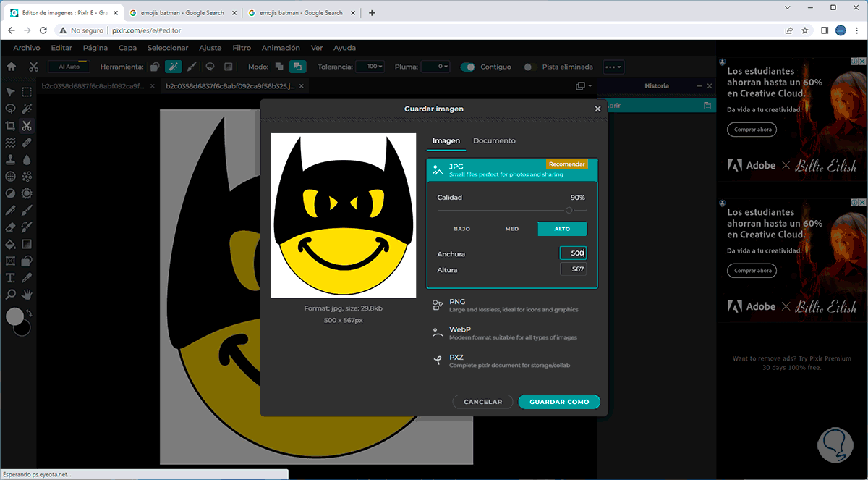
Task: Choose the highlighted second Modo option
Action: click(297, 67)
